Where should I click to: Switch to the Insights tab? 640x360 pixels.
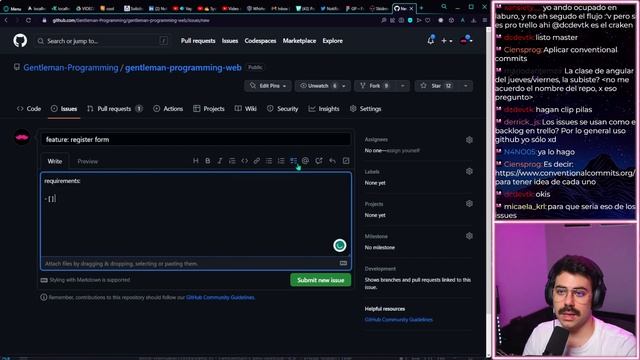tap(324, 109)
